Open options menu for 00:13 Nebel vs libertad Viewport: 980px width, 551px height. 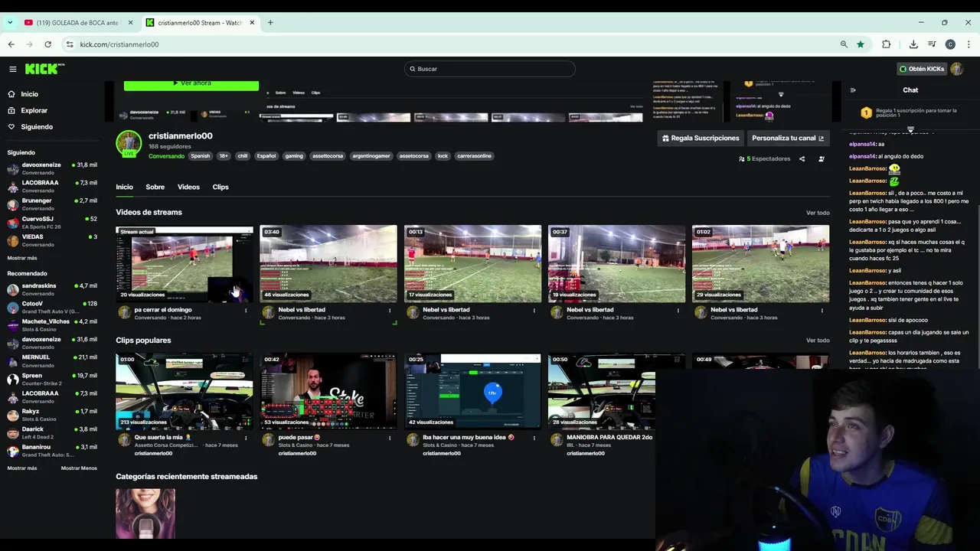(x=534, y=310)
